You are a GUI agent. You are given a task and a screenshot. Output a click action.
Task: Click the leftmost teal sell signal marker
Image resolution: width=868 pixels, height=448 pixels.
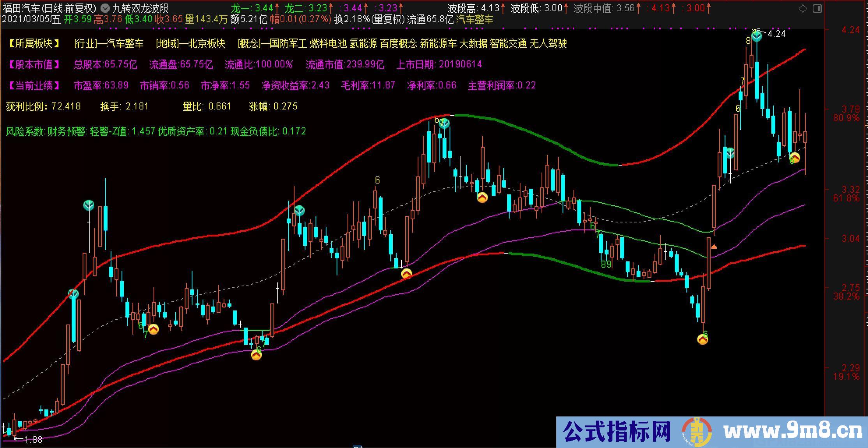pos(73,294)
